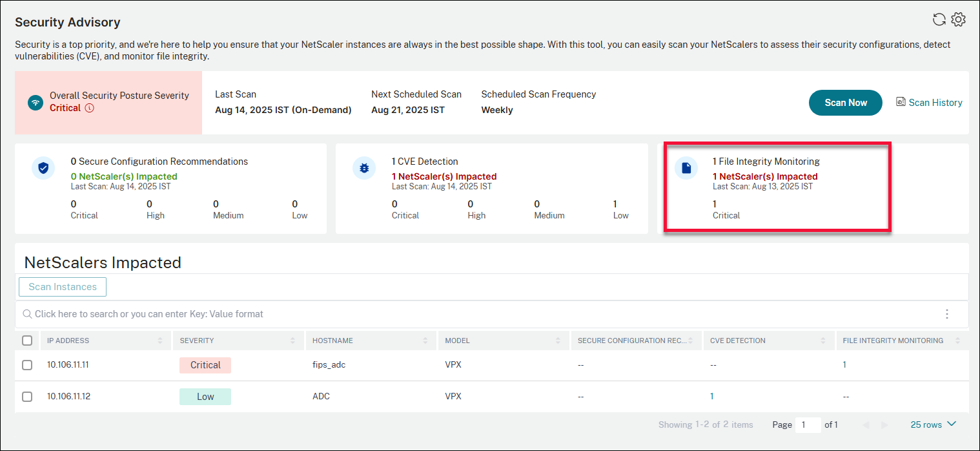Image resolution: width=980 pixels, height=451 pixels.
Task: Click the IP address 10.106.11.11
Action: coord(68,365)
